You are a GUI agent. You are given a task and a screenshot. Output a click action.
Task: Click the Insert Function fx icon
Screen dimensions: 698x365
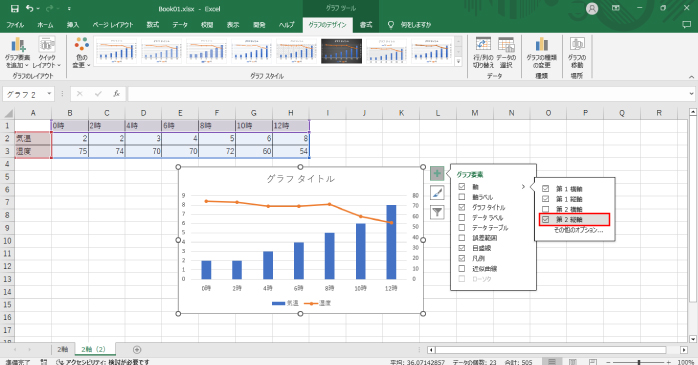coord(116,94)
